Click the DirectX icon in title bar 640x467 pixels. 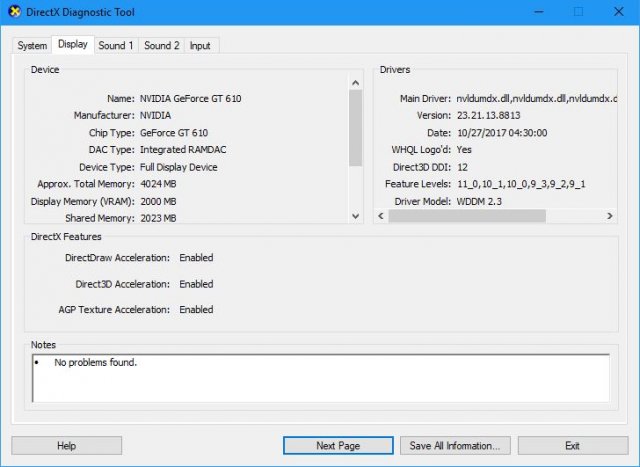point(14,12)
